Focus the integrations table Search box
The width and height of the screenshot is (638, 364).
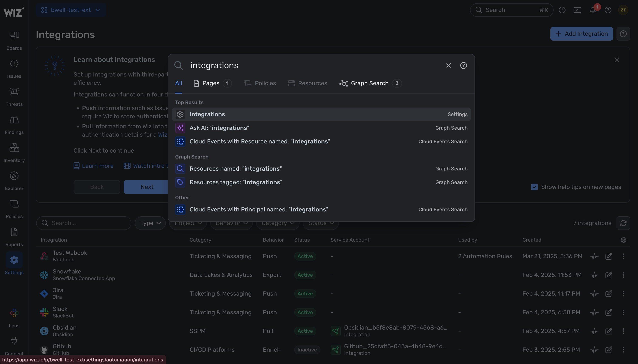84,223
